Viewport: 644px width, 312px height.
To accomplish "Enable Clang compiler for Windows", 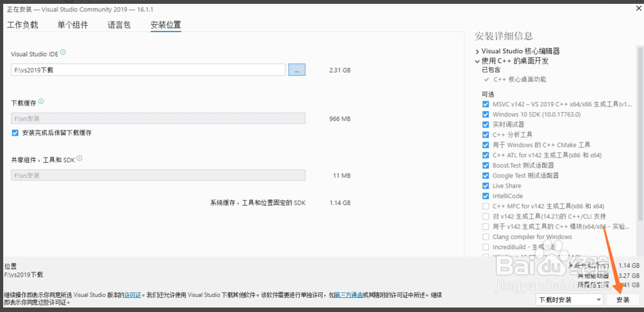I will (486, 236).
